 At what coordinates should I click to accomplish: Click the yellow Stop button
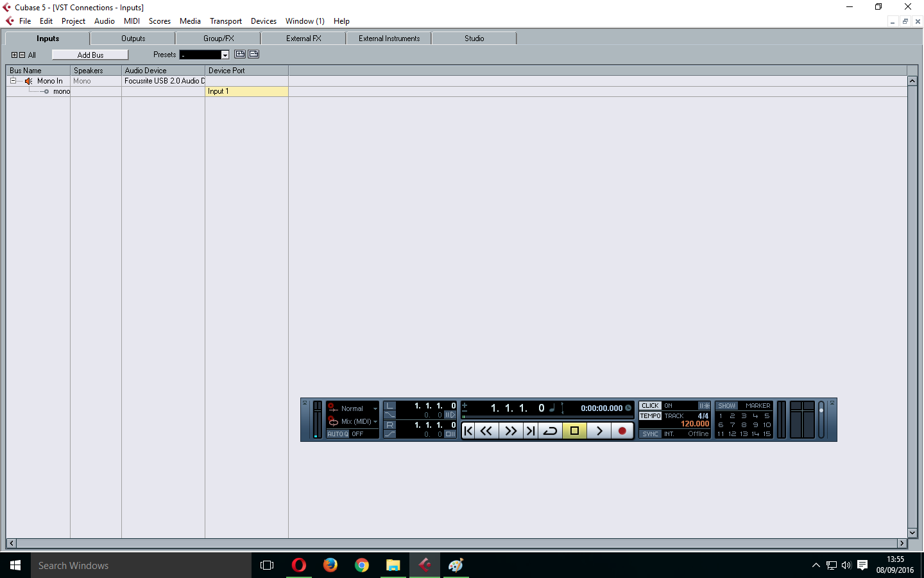click(574, 431)
